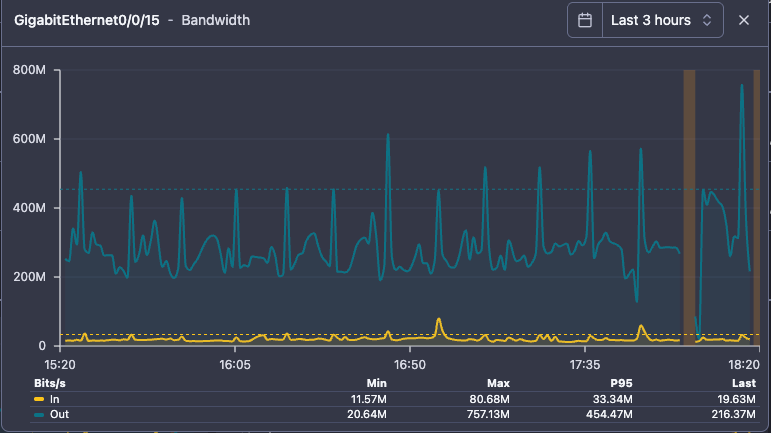
Task: Click the 16:50 time axis label
Action: click(410, 365)
